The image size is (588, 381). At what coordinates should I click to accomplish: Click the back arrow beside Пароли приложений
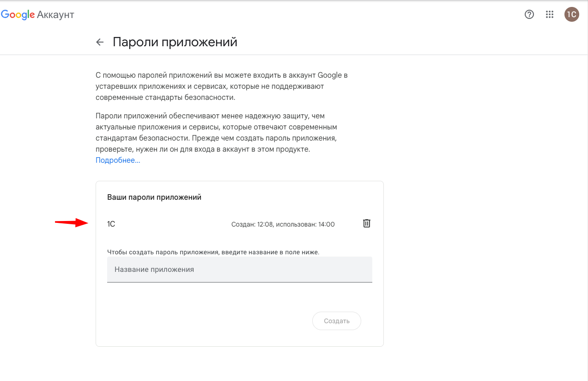click(x=100, y=43)
